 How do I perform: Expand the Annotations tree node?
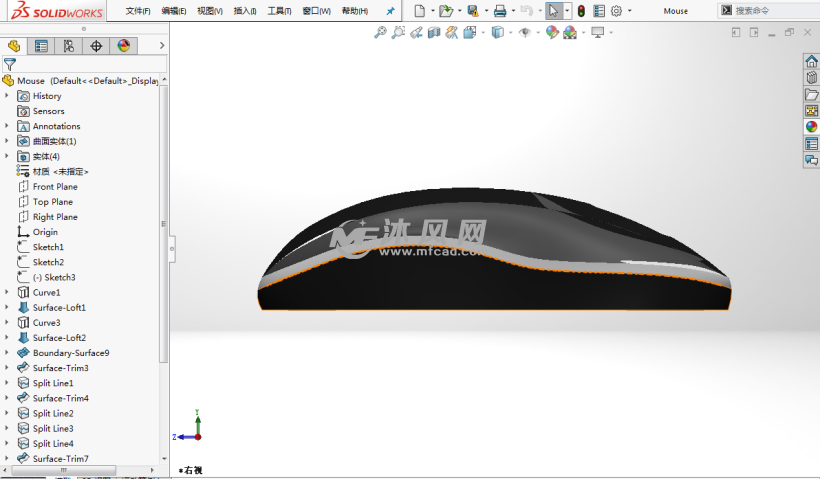(7, 126)
